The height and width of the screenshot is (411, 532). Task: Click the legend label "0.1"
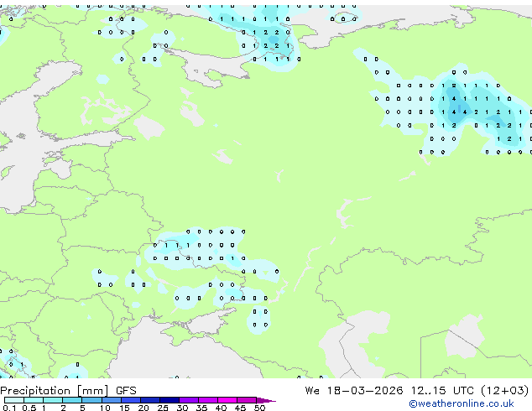coord(9,408)
